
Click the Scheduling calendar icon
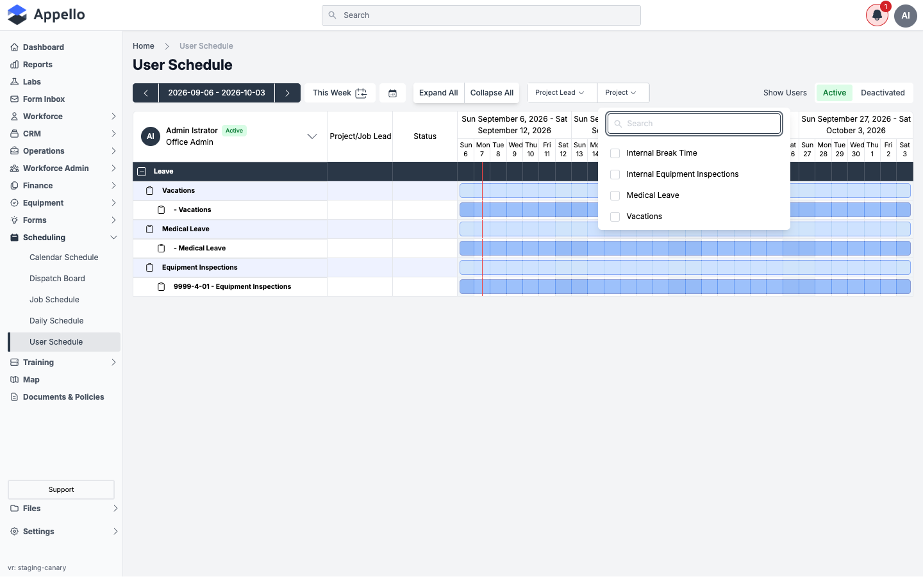(x=14, y=238)
